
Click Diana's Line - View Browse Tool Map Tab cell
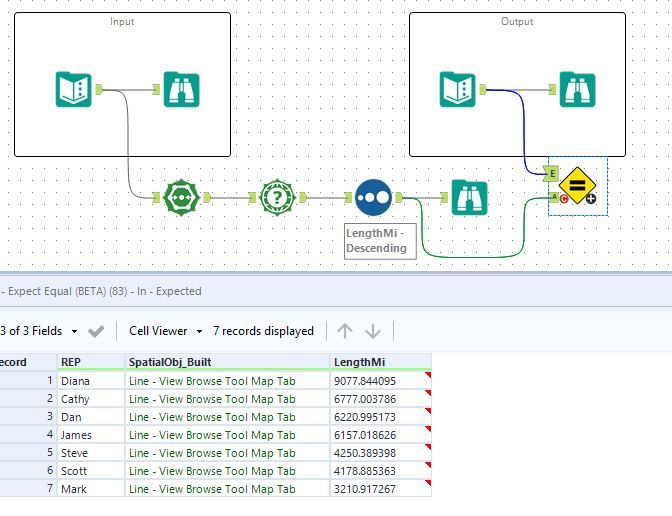click(227, 381)
